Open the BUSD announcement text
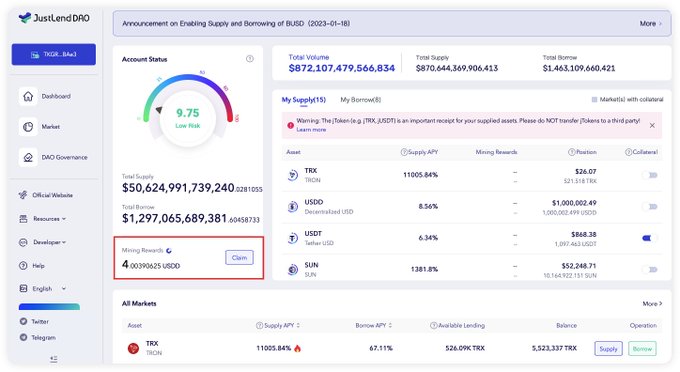Viewport: 680px width, 372px height. (236, 23)
